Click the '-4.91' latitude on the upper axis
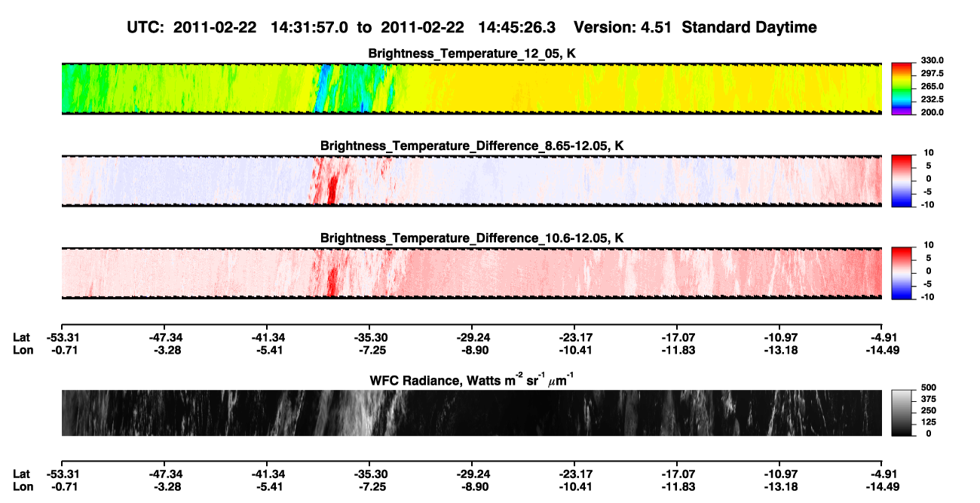Image resolution: width=980 pixels, height=503 pixels. click(x=882, y=337)
